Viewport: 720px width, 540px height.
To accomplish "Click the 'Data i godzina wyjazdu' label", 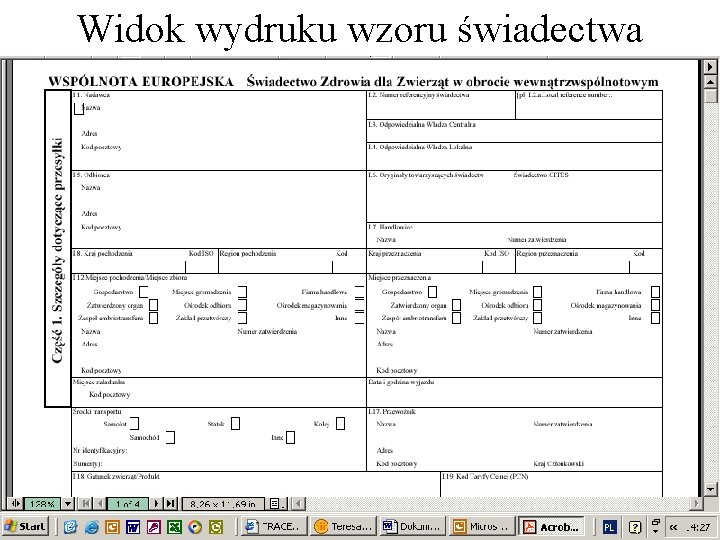I will (401, 382).
